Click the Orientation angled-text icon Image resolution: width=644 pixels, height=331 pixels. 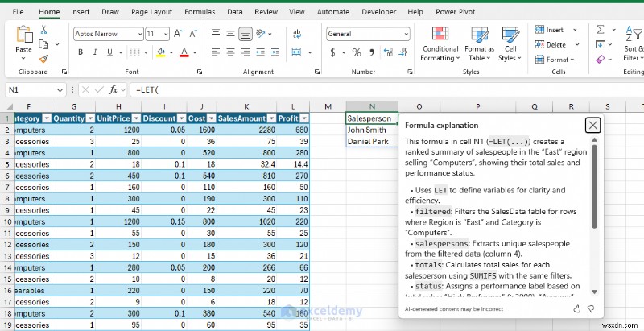260,34
